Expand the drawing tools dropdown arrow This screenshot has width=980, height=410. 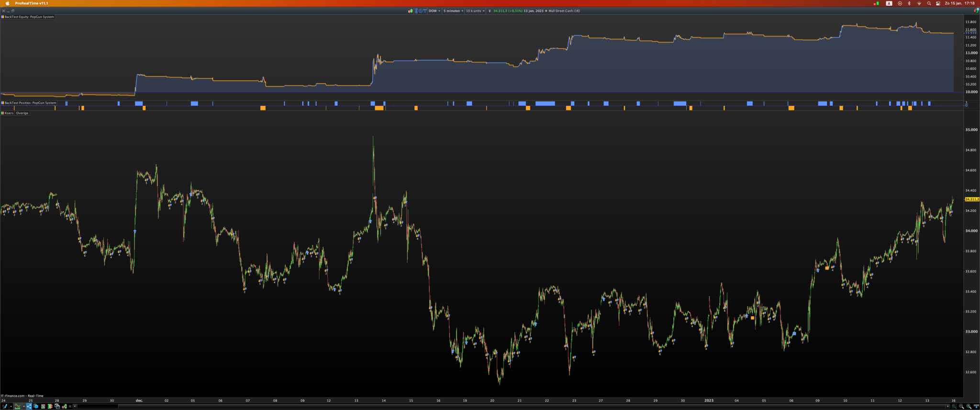tap(11, 406)
